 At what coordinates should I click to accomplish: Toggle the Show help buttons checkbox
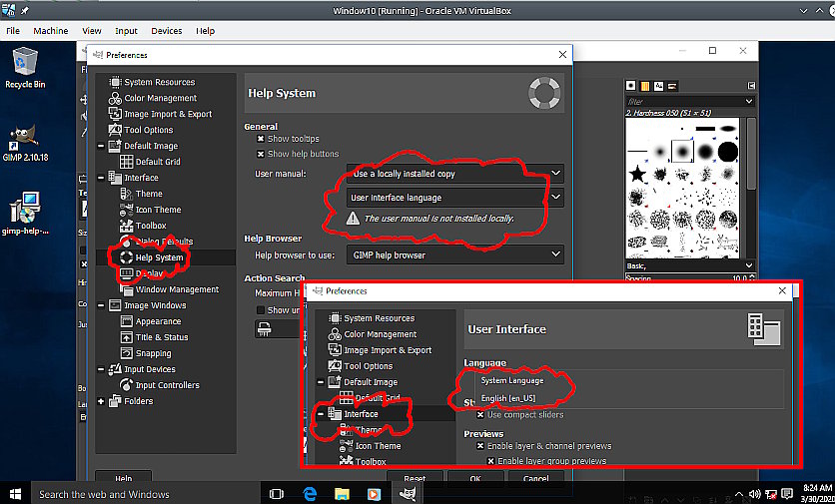[261, 154]
